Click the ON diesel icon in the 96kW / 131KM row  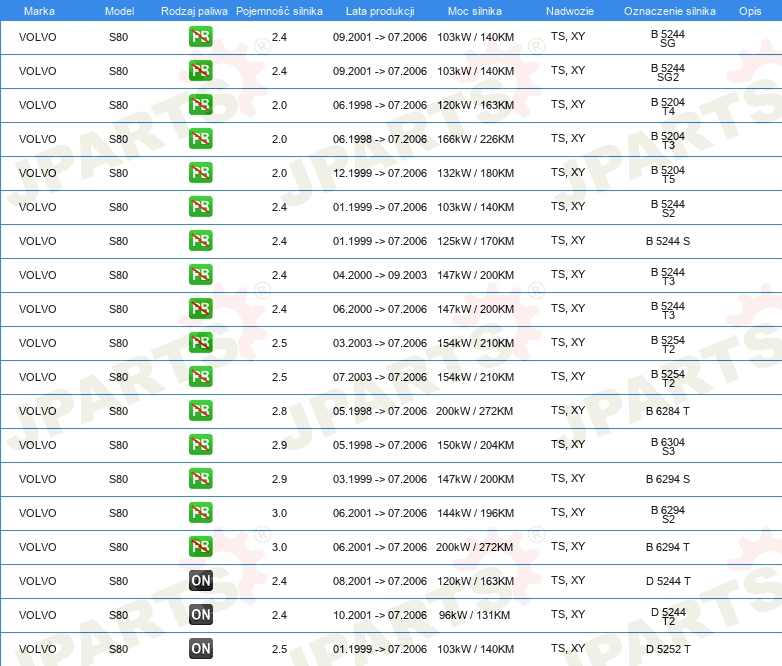click(200, 616)
